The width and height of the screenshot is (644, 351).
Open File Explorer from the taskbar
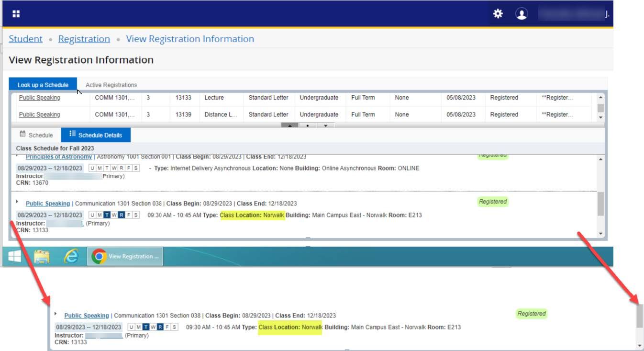click(x=42, y=257)
